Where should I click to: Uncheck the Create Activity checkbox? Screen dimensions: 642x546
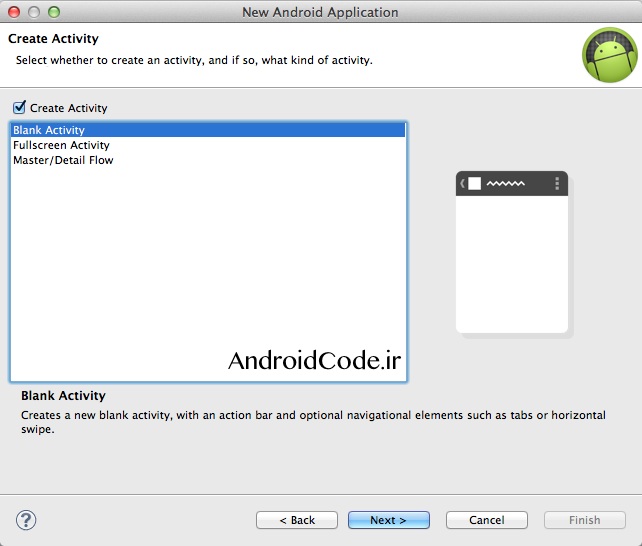(19, 108)
